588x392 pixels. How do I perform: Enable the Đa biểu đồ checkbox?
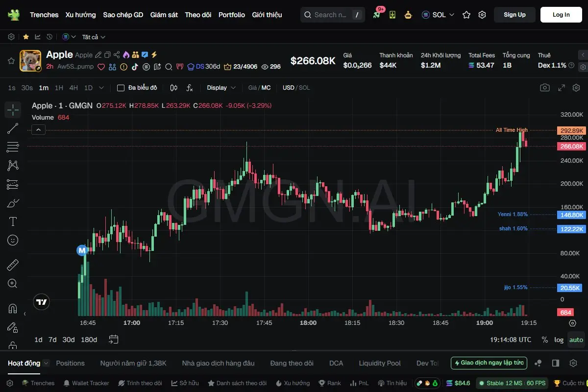click(121, 88)
